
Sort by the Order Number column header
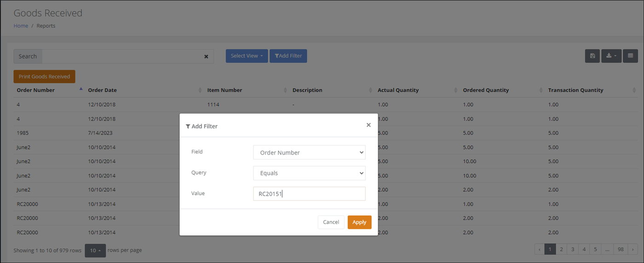click(49, 90)
